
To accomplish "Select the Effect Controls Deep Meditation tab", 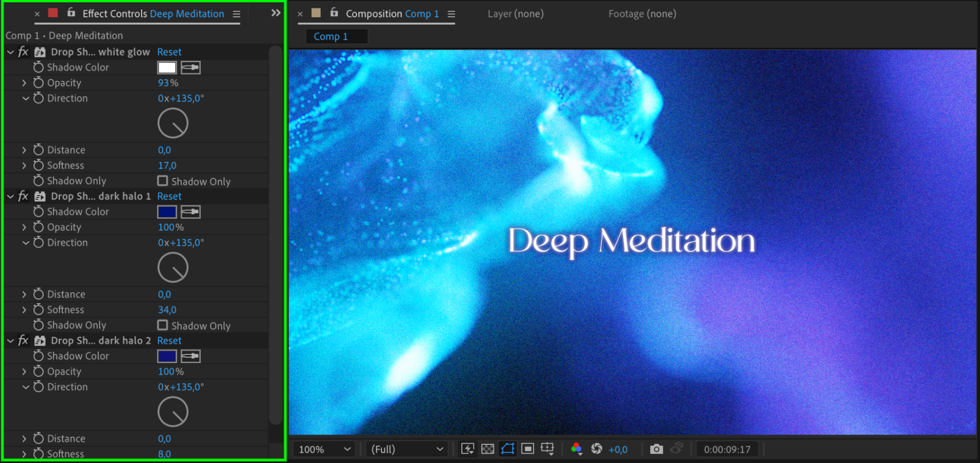I will [x=153, y=14].
